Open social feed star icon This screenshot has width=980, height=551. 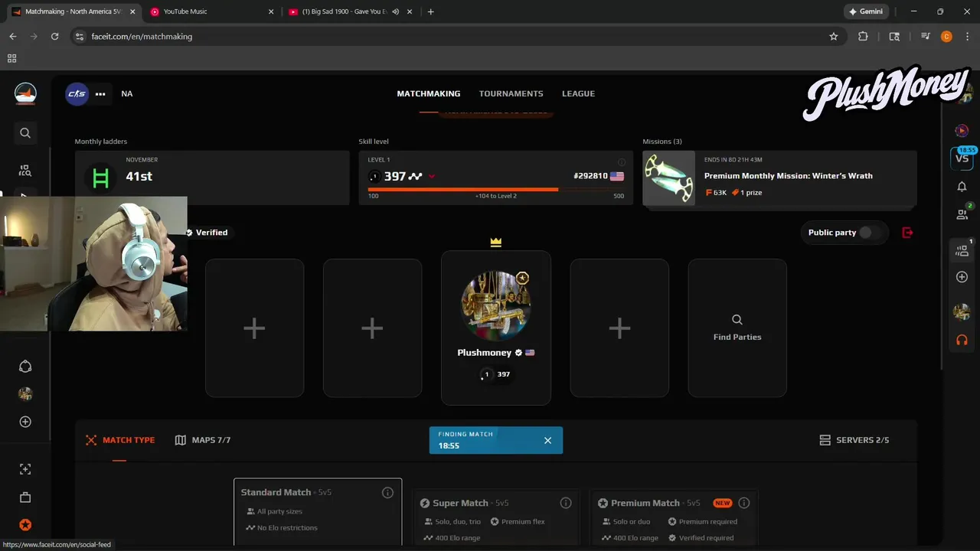[x=25, y=525]
